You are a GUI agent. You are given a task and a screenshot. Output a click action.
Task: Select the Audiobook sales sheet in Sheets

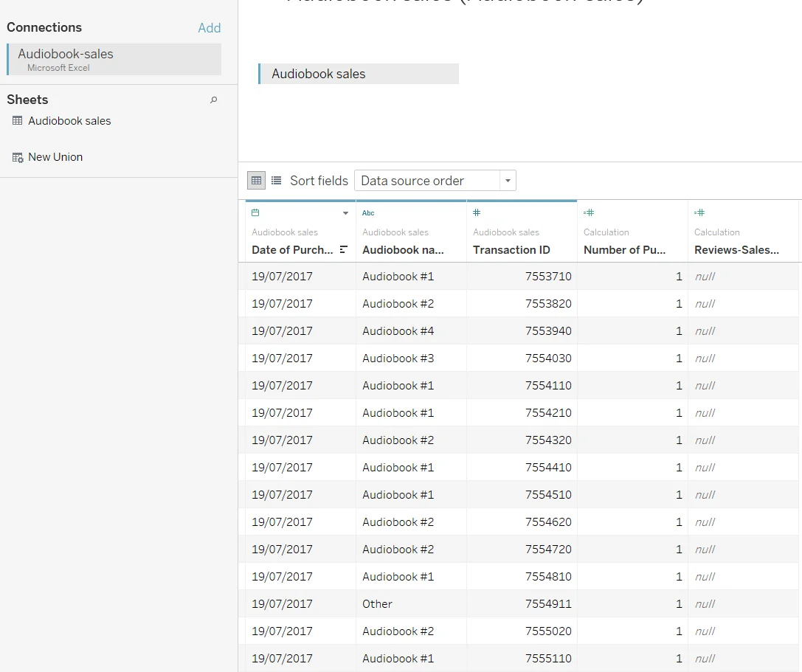[69, 121]
